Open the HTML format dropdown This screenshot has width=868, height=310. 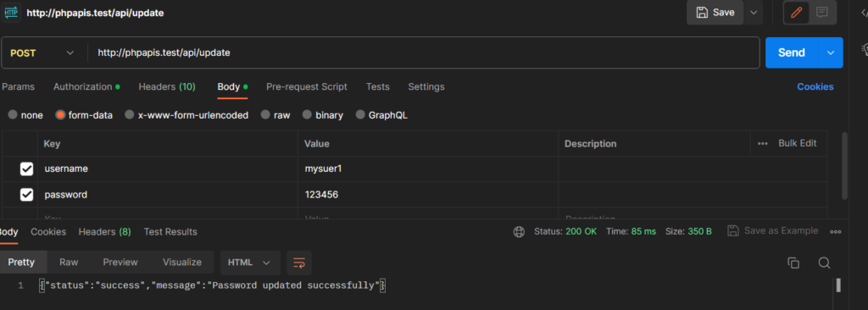tap(250, 263)
